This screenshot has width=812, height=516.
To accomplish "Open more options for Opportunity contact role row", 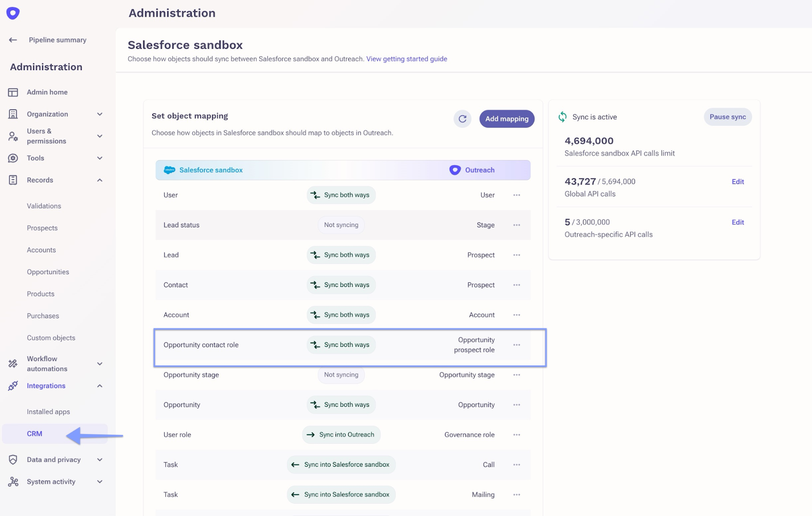I will point(517,345).
